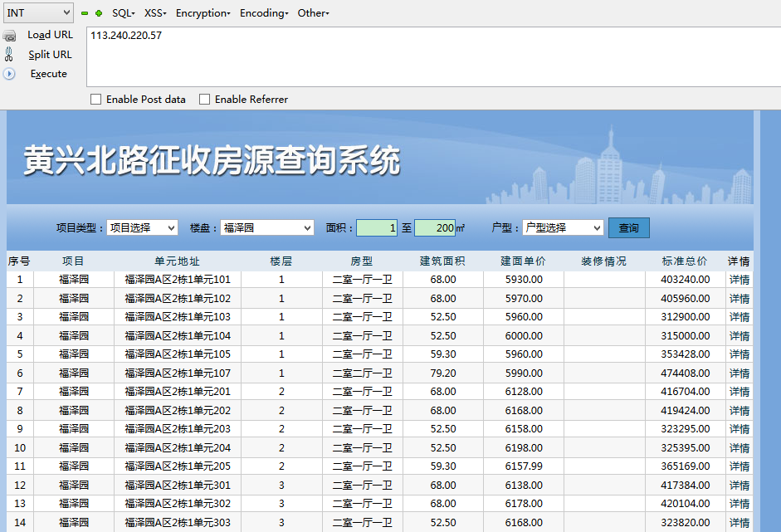Open 详情 link for row 7
781x532 pixels.
pyautogui.click(x=740, y=392)
